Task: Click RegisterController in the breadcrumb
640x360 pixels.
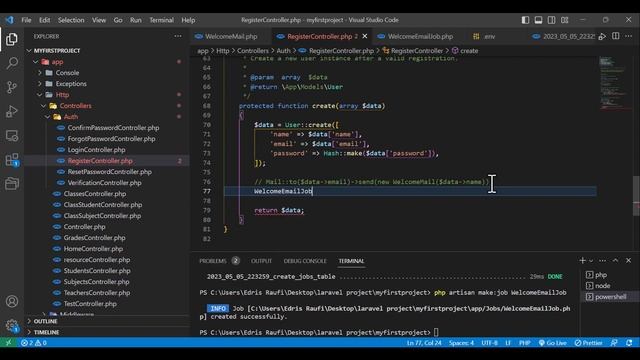Action: tap(417, 51)
